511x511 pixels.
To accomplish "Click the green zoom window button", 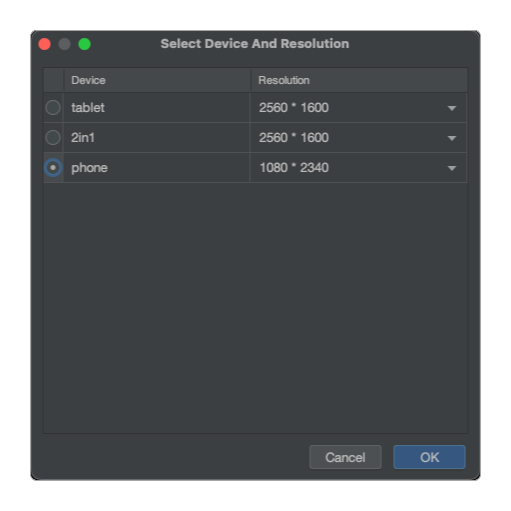I will pos(84,44).
